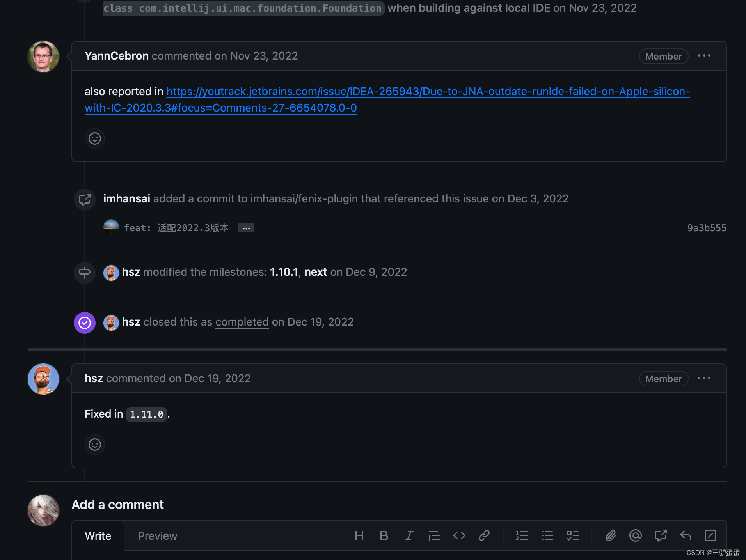Insert an unordered bullet list

547,535
